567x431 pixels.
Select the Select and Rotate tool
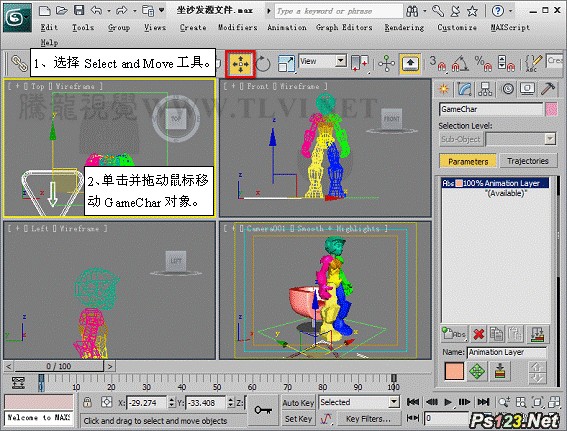click(263, 64)
